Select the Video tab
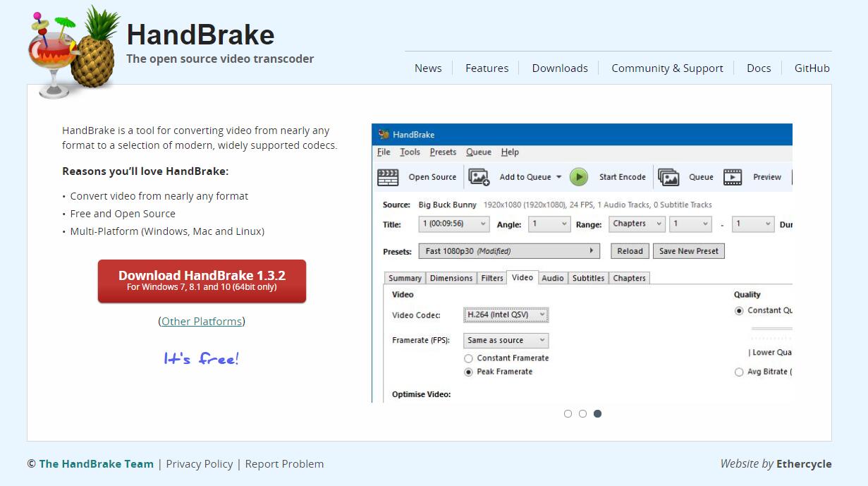The width and height of the screenshot is (868, 486). [522, 277]
